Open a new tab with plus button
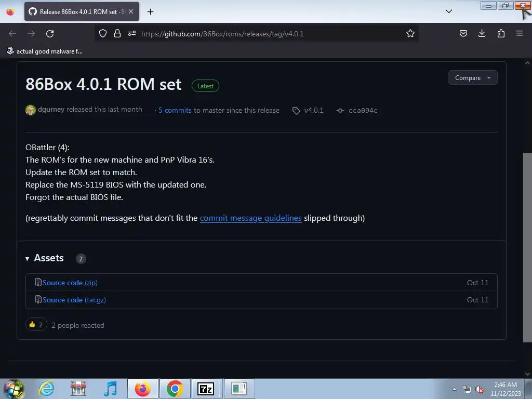Image resolution: width=532 pixels, height=399 pixels. 150,11
